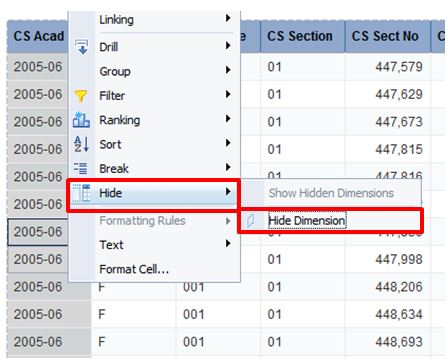Expand the arrow next to Ranking
Viewport: 448px width, 364px height.
click(x=228, y=118)
